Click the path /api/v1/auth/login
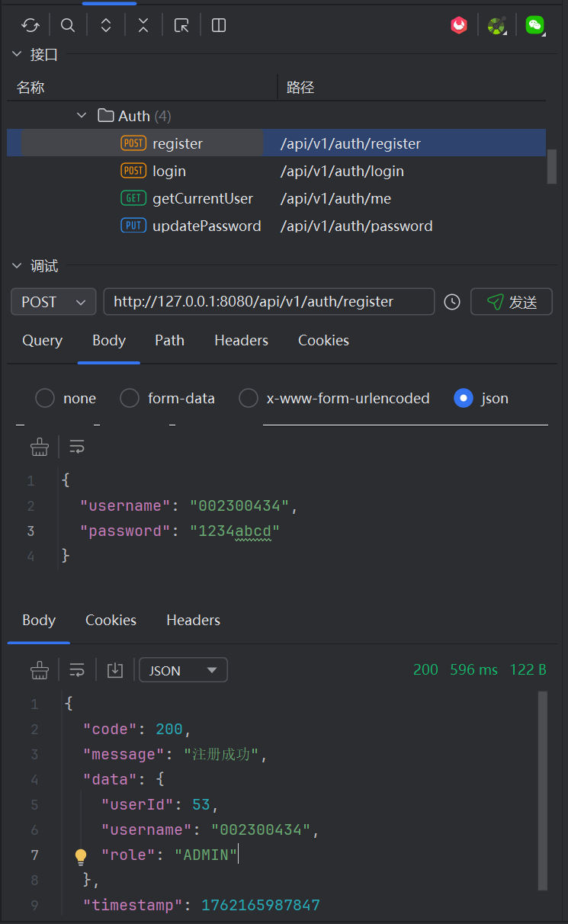The image size is (568, 924). point(342,171)
